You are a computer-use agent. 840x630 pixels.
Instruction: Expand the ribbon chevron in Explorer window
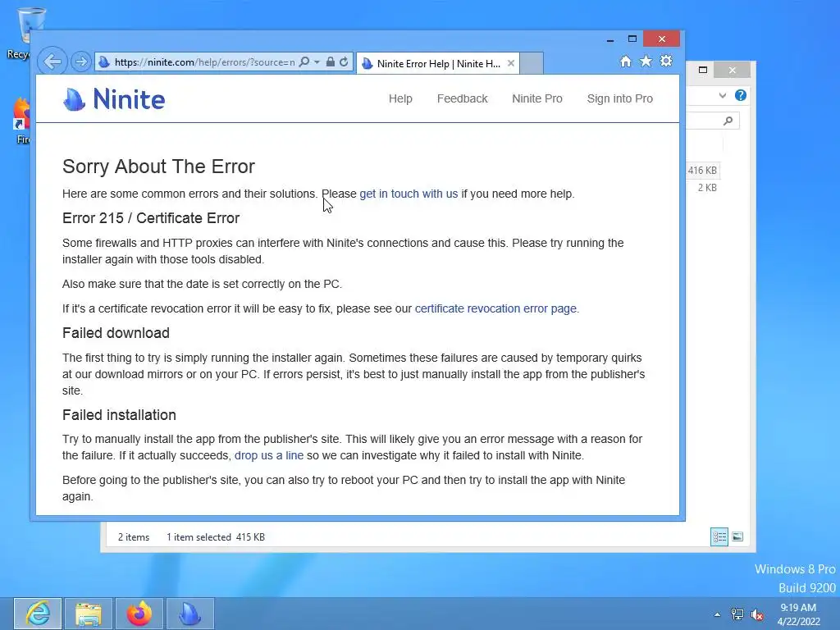click(x=723, y=95)
